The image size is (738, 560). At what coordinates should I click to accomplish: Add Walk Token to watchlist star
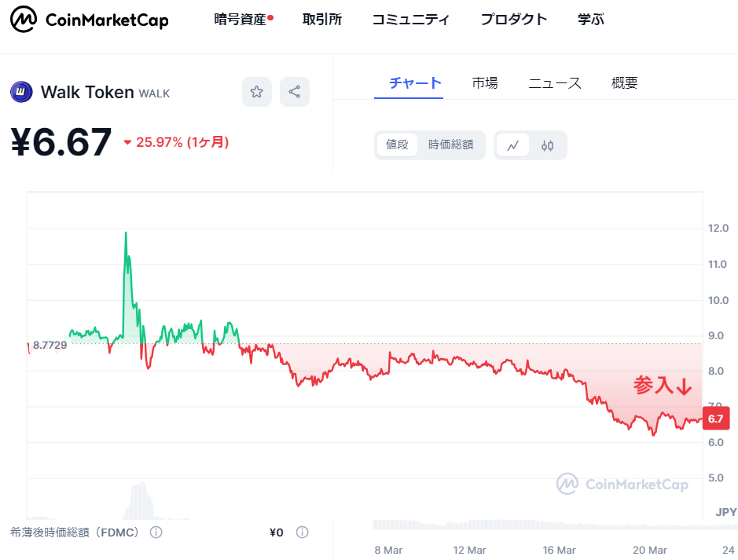tap(256, 92)
